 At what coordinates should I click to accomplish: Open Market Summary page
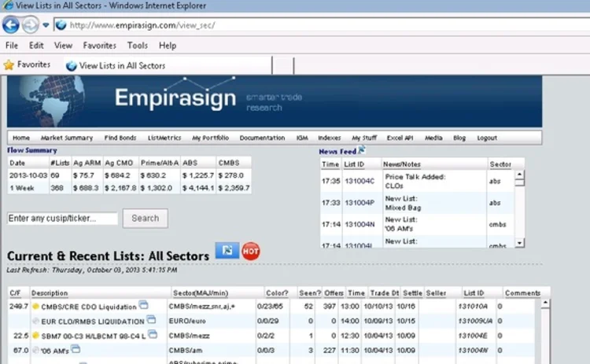[x=67, y=138]
